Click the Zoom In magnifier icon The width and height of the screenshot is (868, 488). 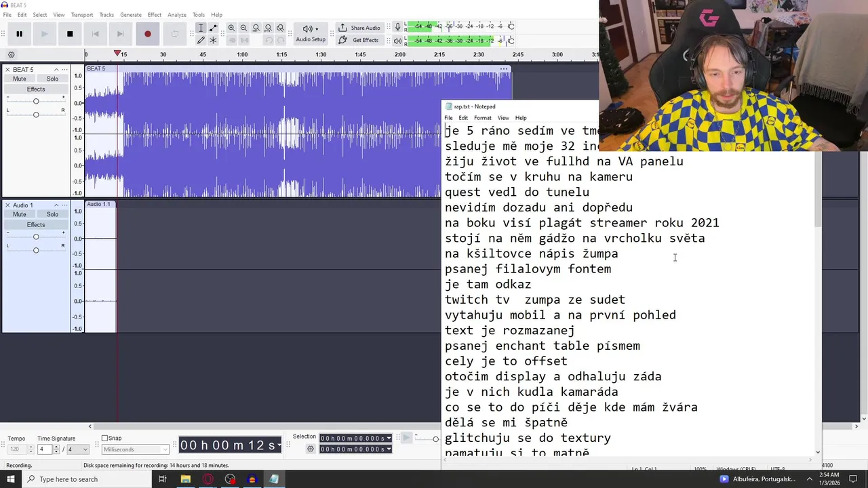point(231,28)
